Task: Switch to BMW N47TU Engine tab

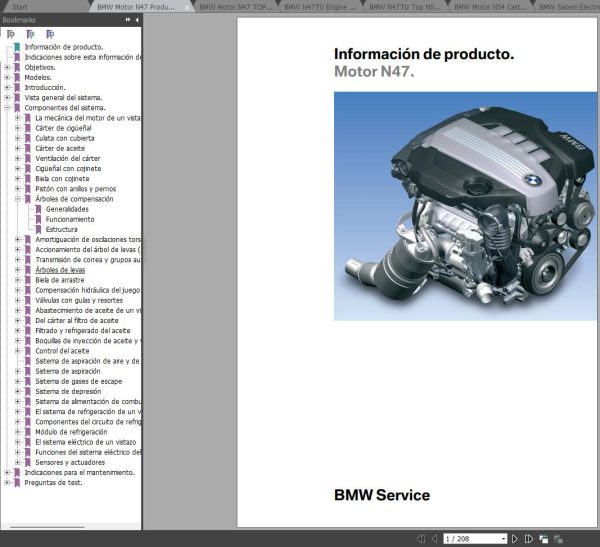Action: click(x=320, y=7)
